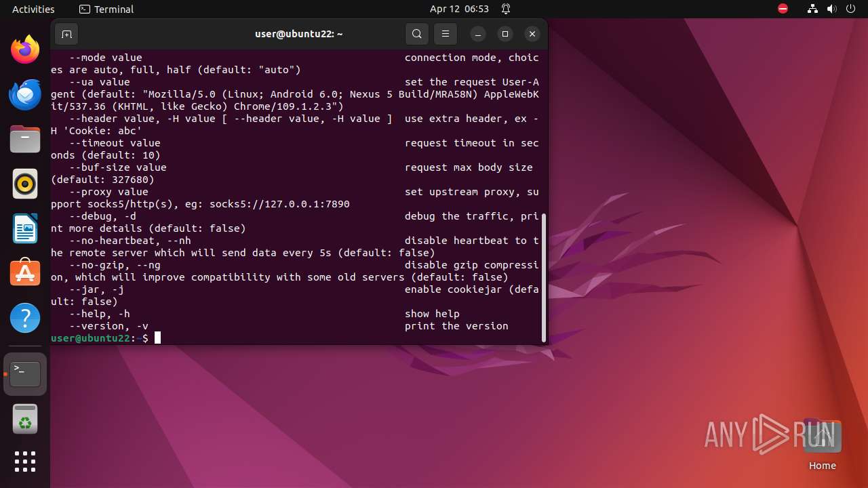Click the --timeout value option text
This screenshot has width=868, height=488.
[x=115, y=143]
